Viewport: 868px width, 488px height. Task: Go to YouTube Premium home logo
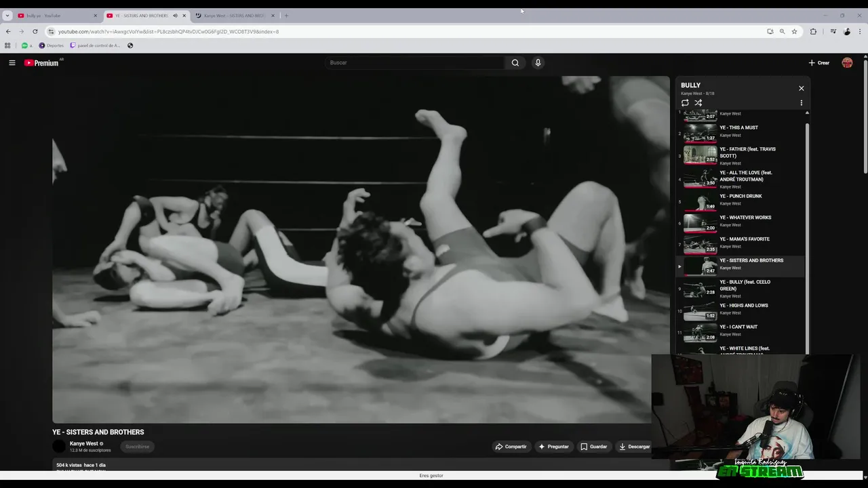(x=42, y=62)
